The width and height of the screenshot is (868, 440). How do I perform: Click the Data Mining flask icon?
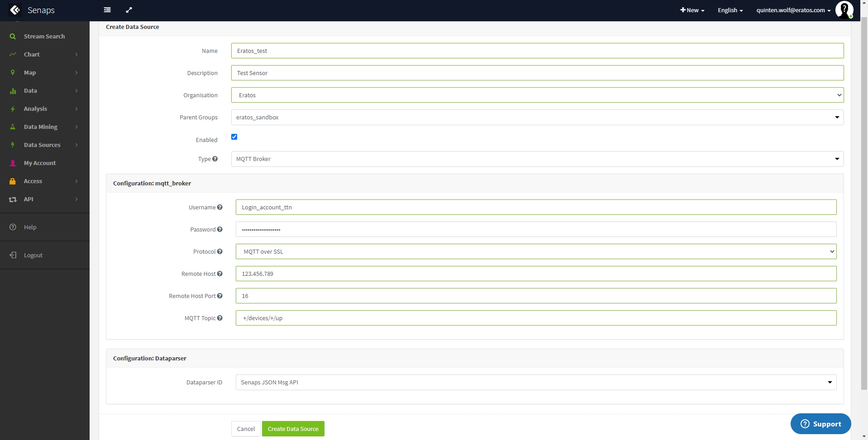coord(13,127)
